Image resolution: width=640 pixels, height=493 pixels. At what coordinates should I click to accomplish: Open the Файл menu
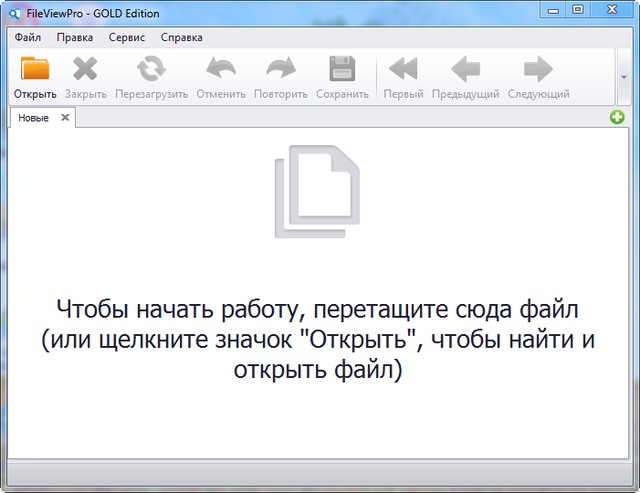28,37
